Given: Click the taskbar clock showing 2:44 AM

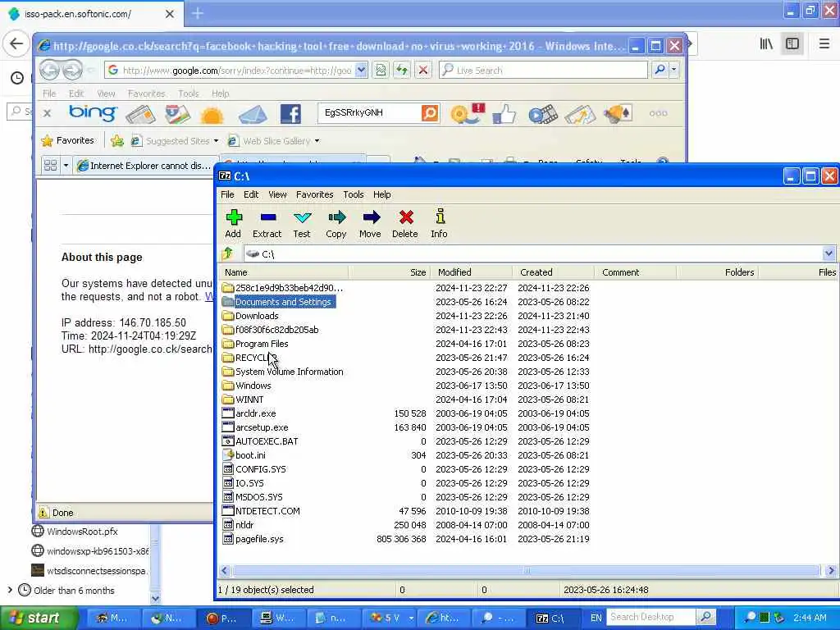Looking at the screenshot, I should coord(810,618).
